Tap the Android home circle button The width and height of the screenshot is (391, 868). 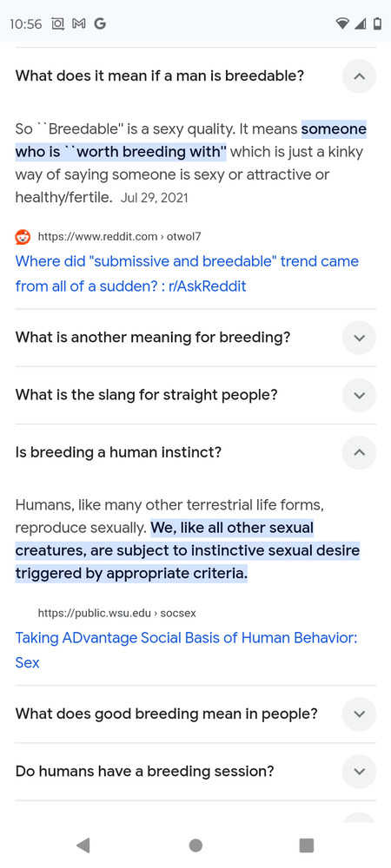tap(195, 845)
